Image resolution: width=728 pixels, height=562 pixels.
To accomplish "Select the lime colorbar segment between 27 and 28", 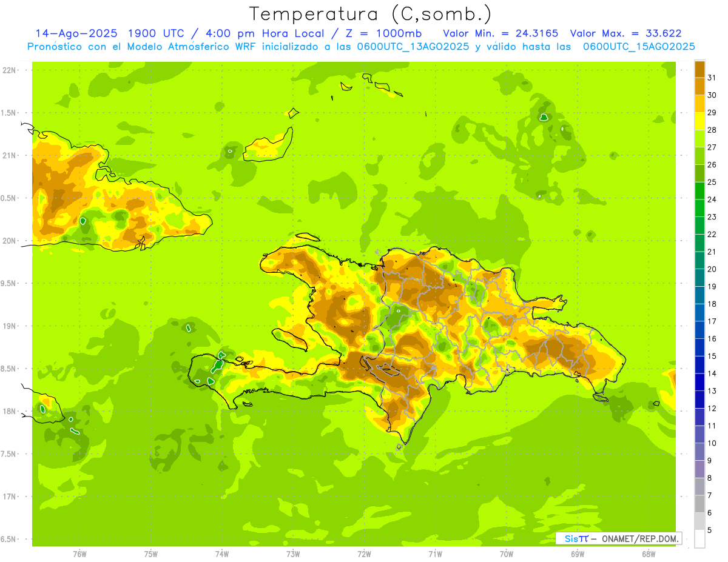I will [699, 138].
